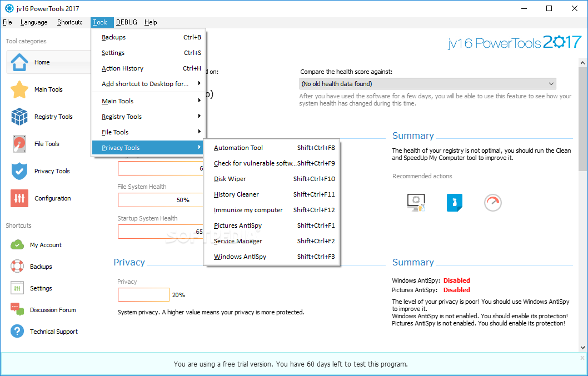Dismiss the trial notification bar with X
The width and height of the screenshot is (588, 376).
click(x=582, y=358)
